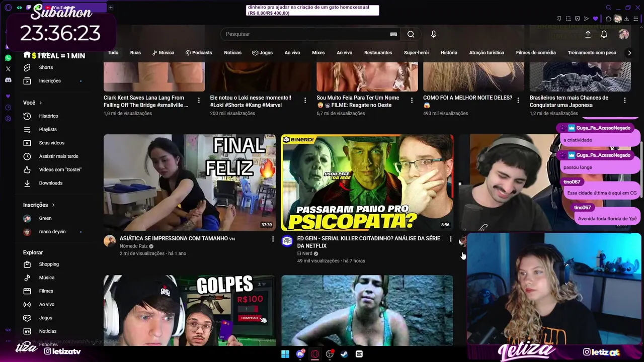
Task: Open Windows Start menu on taskbar
Action: (x=285, y=354)
